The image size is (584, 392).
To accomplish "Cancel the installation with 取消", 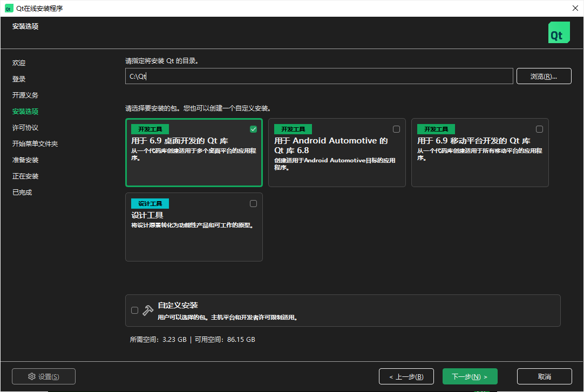I will [545, 376].
